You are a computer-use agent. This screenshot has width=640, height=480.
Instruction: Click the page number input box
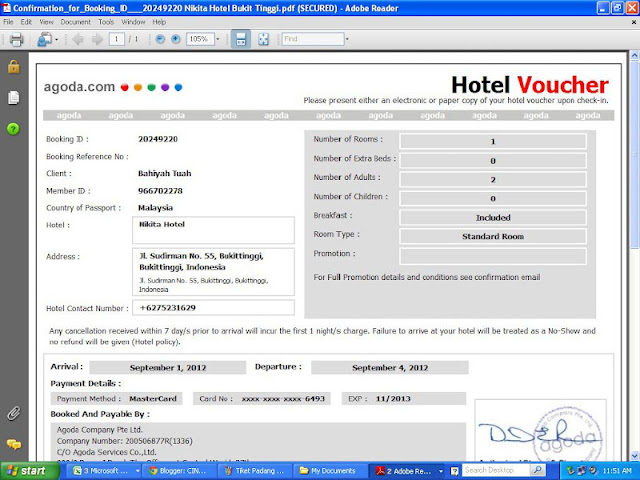(116, 39)
